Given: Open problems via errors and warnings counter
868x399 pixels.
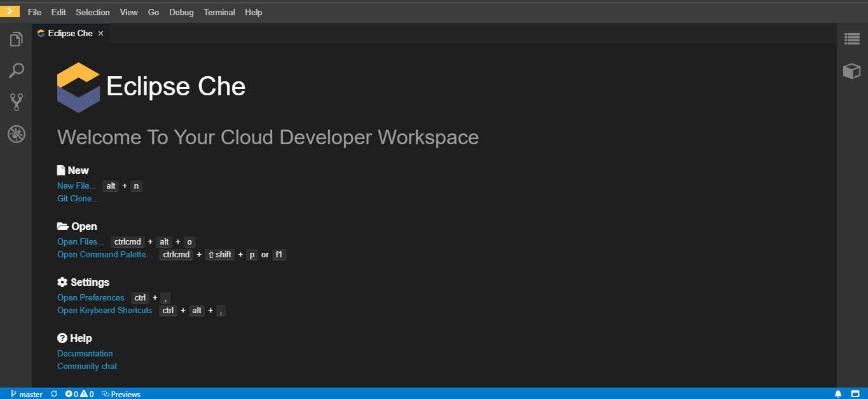Looking at the screenshot, I should (x=79, y=394).
